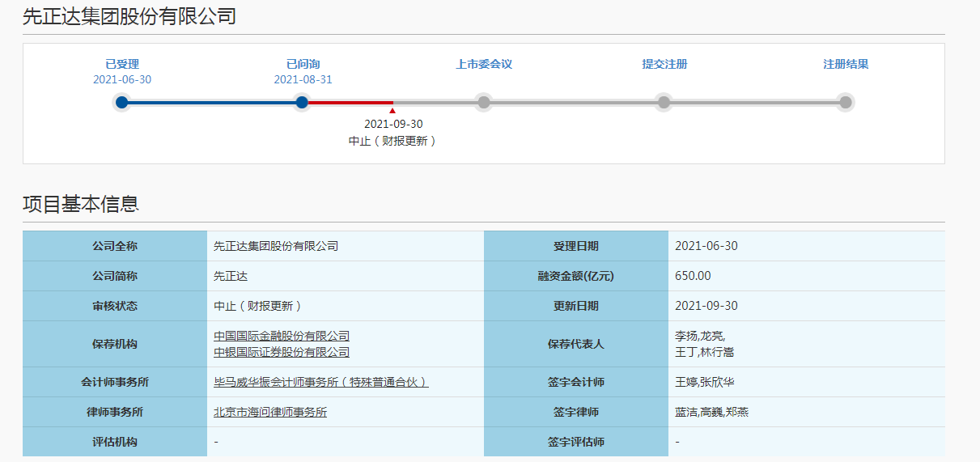Click the 律师事务所 label cell

(x=115, y=412)
